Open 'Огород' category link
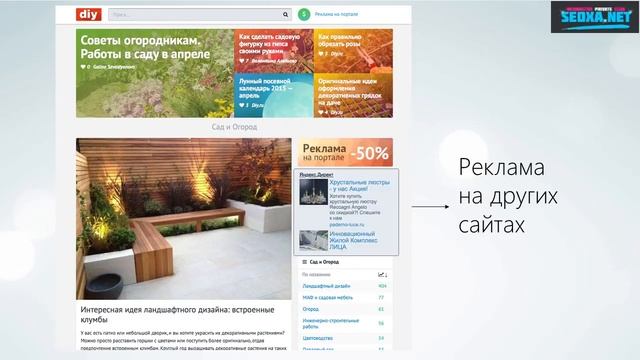 (311, 309)
